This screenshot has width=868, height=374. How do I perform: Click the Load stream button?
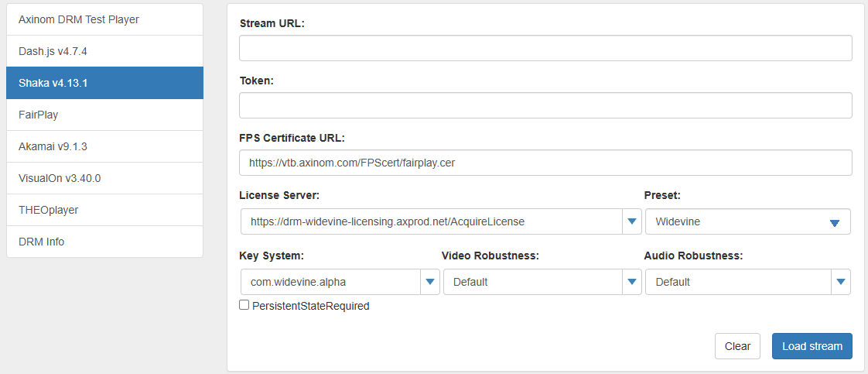click(812, 346)
